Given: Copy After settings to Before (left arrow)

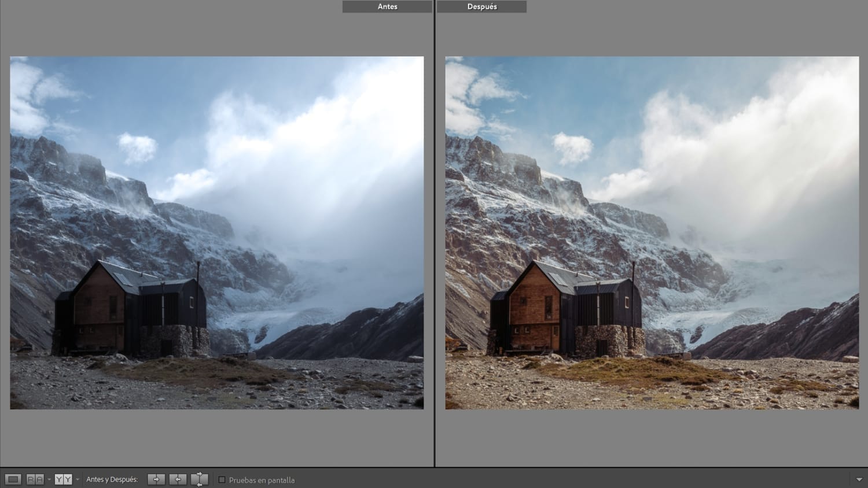Looking at the screenshot, I should 178,479.
